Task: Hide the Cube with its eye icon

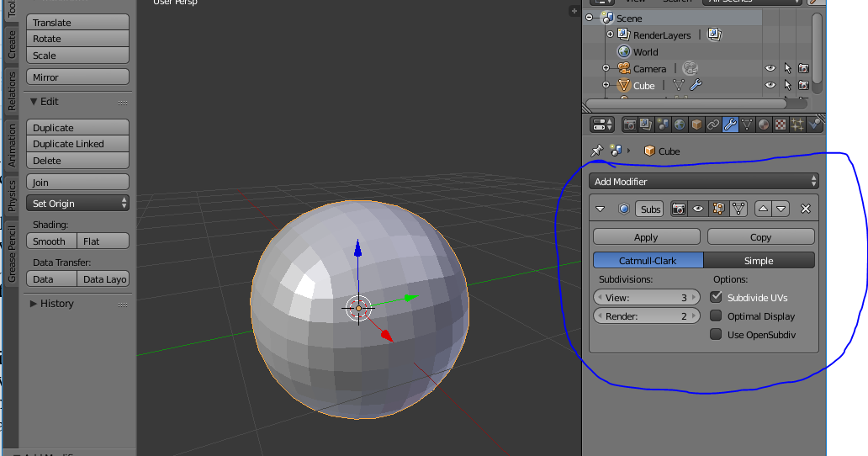Action: (770, 85)
